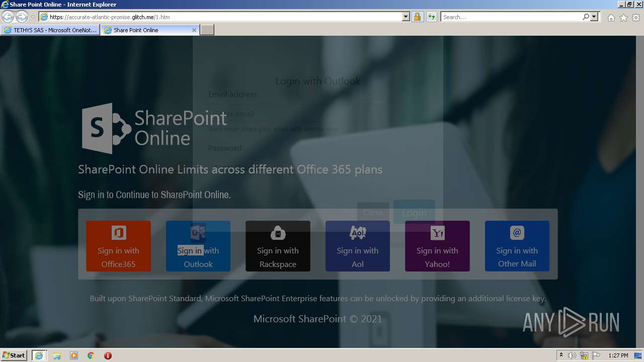Open Favorites star icon
Screen dimensions: 644x362
pos(623,18)
